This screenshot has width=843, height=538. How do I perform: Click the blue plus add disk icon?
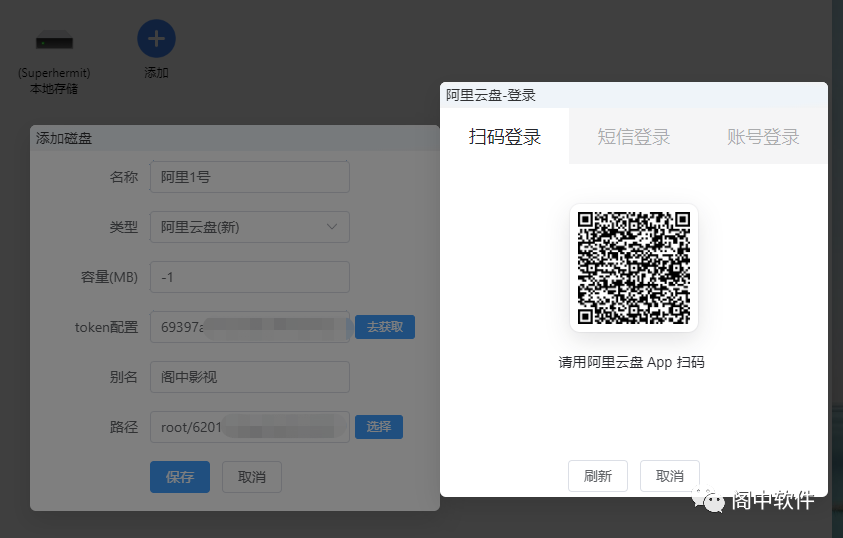tap(156, 39)
